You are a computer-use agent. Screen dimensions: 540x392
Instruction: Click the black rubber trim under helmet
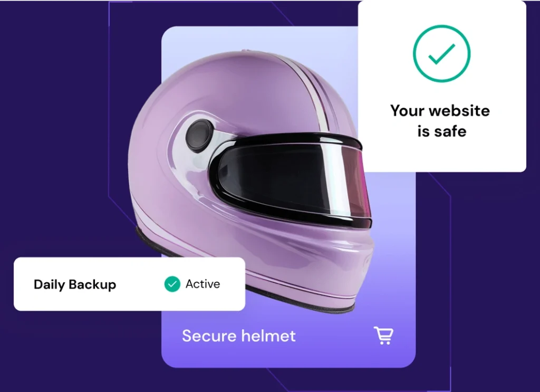point(303,299)
